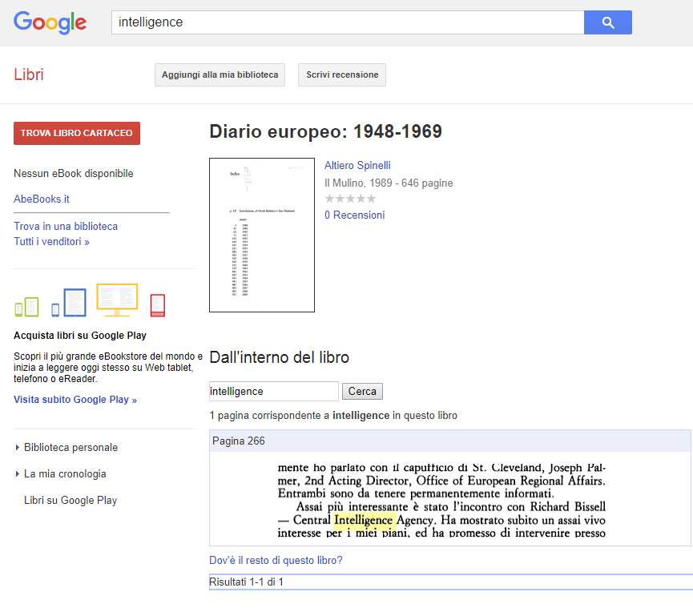This screenshot has height=616, width=693.
Task: Click the yellow desktop monitor icon
Action: click(x=117, y=300)
